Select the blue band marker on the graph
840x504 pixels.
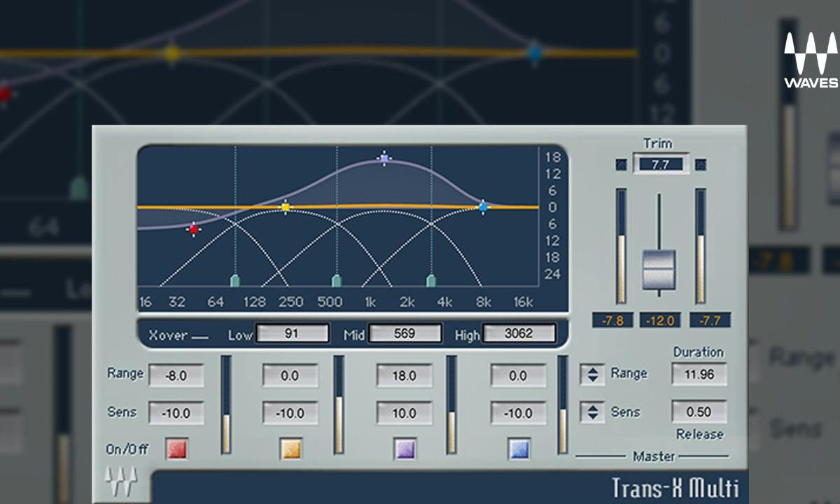tap(482, 206)
